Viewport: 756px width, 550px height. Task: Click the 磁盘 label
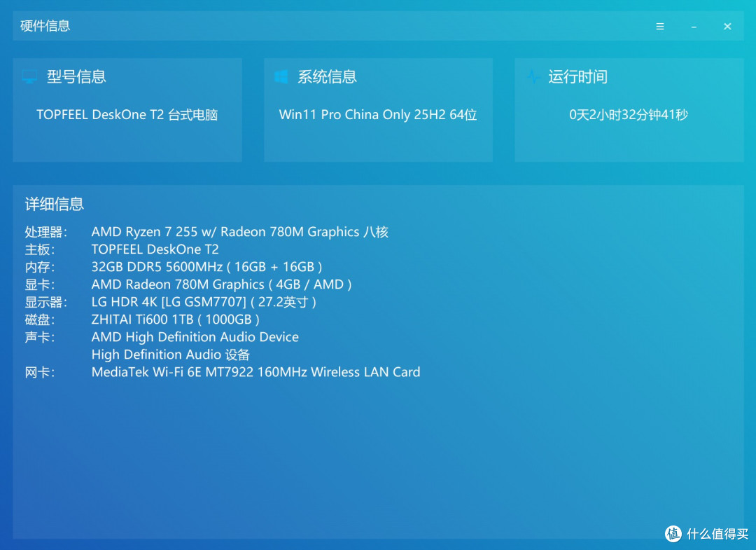[x=39, y=319]
